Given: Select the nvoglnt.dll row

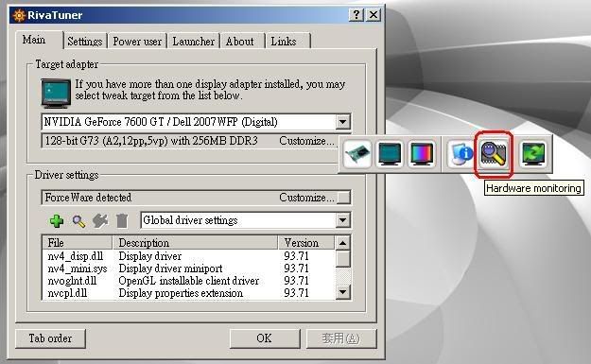Looking at the screenshot, I should tap(188, 281).
